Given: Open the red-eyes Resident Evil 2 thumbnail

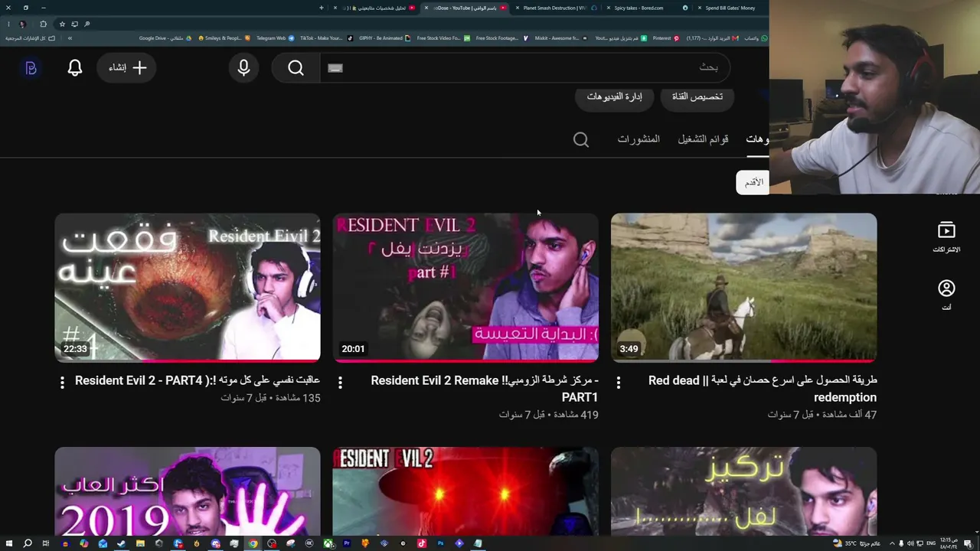Looking at the screenshot, I should [x=465, y=491].
